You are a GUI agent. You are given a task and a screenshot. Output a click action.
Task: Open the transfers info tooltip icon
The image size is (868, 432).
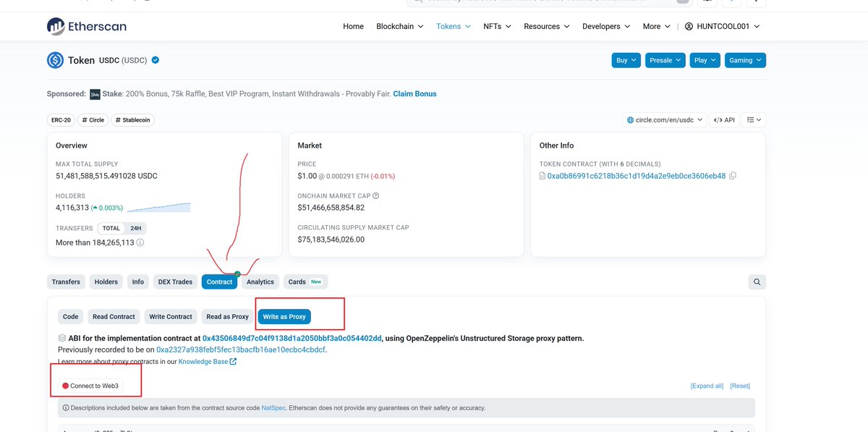[x=140, y=242]
